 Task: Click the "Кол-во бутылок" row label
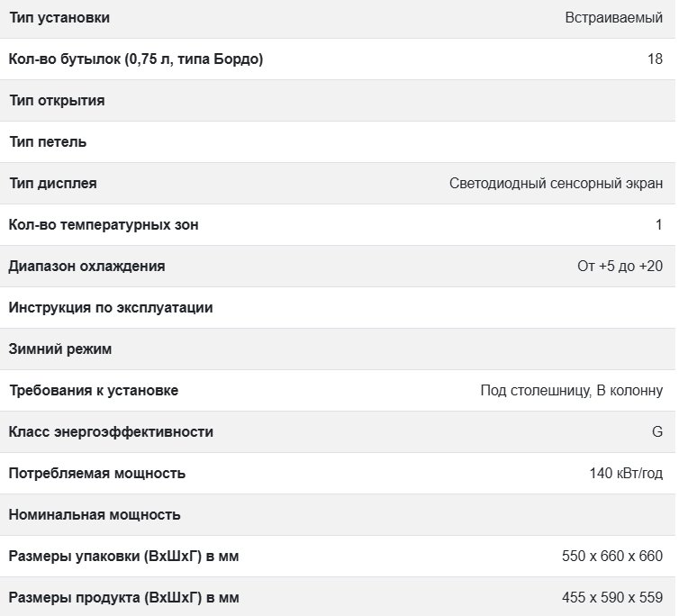pyautogui.click(x=136, y=59)
